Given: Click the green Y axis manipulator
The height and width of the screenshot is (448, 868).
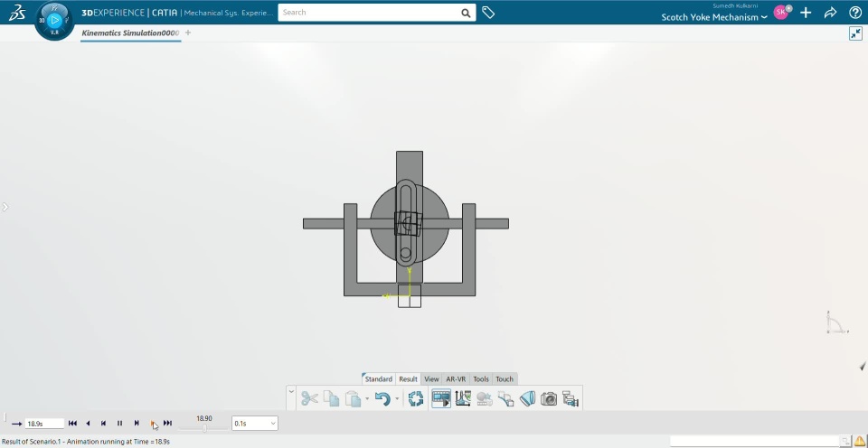Looking at the screenshot, I should click(409, 280).
